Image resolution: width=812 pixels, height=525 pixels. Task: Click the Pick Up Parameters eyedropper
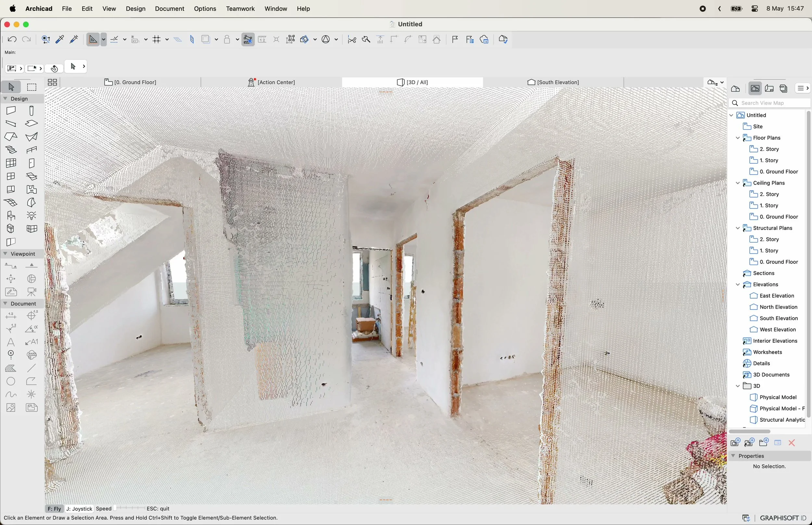tap(60, 40)
